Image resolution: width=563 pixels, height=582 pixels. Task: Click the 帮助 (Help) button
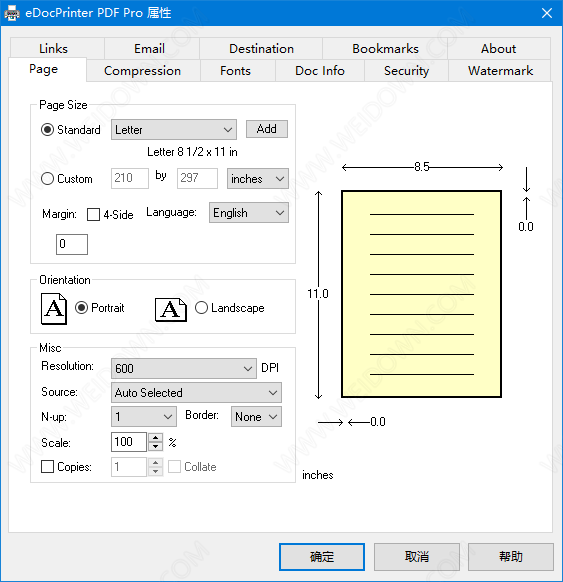(511, 557)
